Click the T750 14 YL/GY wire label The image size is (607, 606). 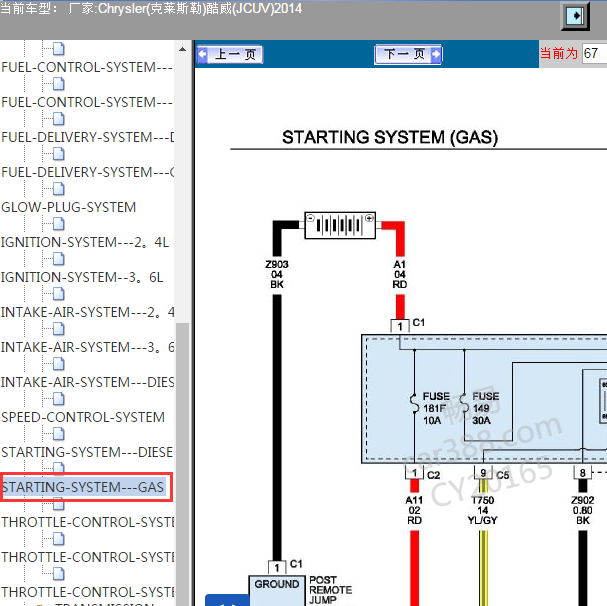click(x=482, y=510)
